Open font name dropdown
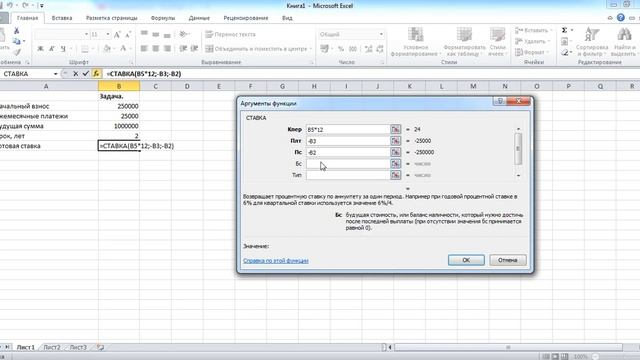Screen dimensions: 640x360 click(86, 35)
